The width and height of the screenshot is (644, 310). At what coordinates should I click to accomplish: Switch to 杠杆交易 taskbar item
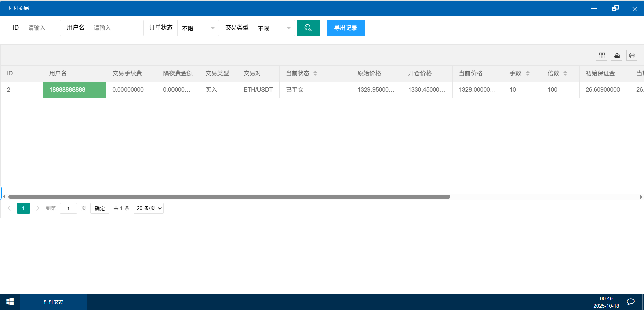tap(54, 302)
